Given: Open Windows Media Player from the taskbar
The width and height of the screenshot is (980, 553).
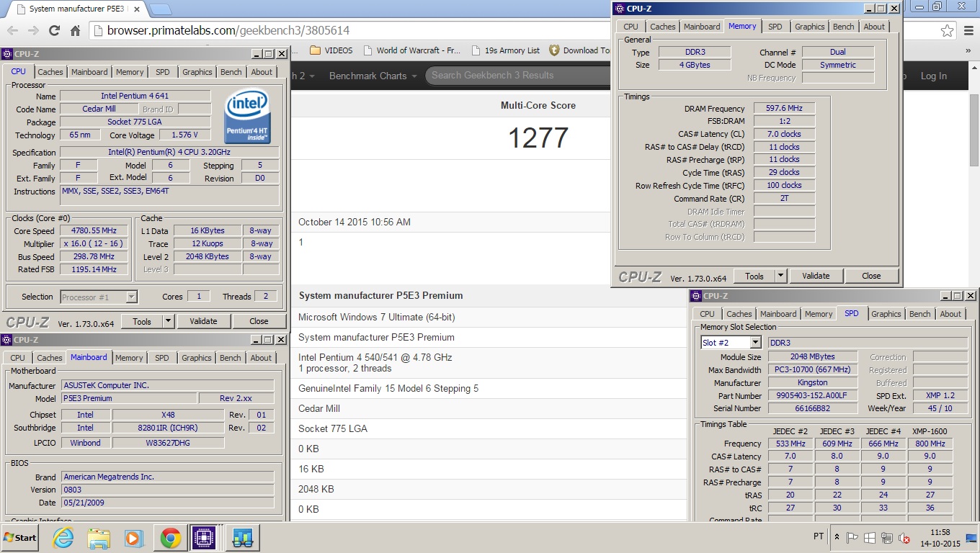Looking at the screenshot, I should (x=134, y=538).
